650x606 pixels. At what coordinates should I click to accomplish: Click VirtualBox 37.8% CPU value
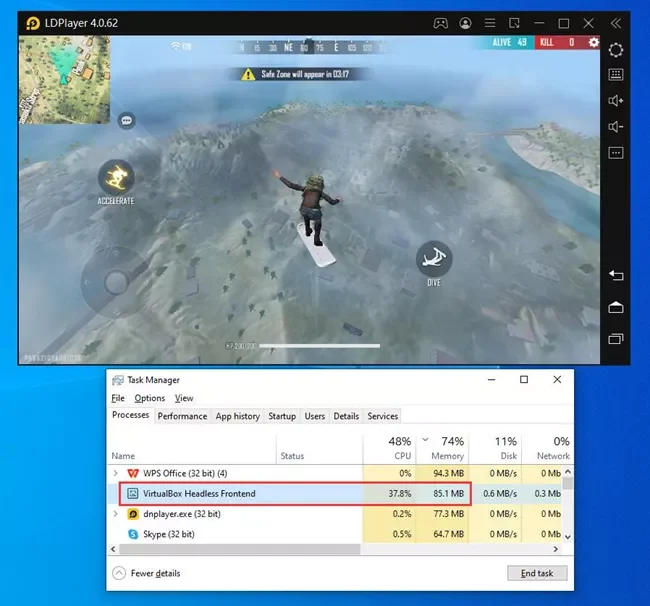[x=400, y=493]
